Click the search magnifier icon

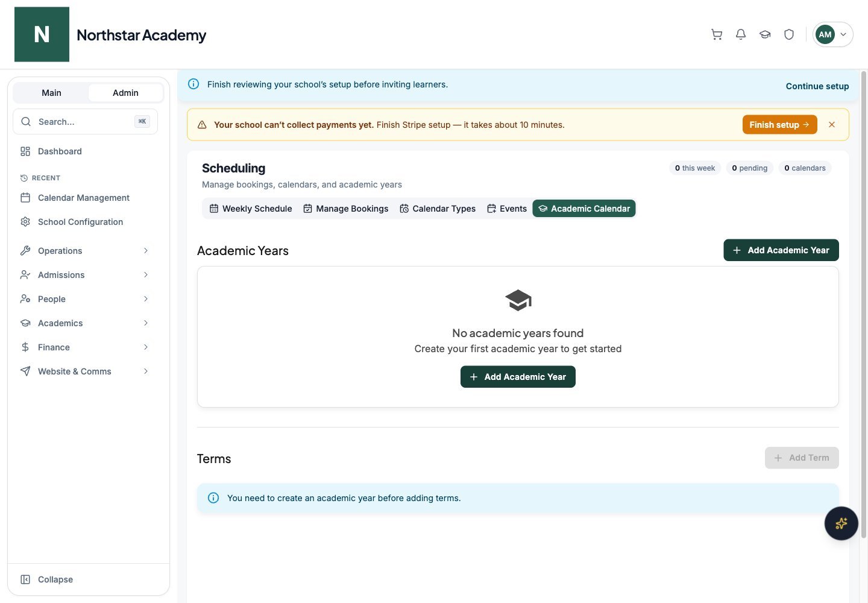coord(26,122)
